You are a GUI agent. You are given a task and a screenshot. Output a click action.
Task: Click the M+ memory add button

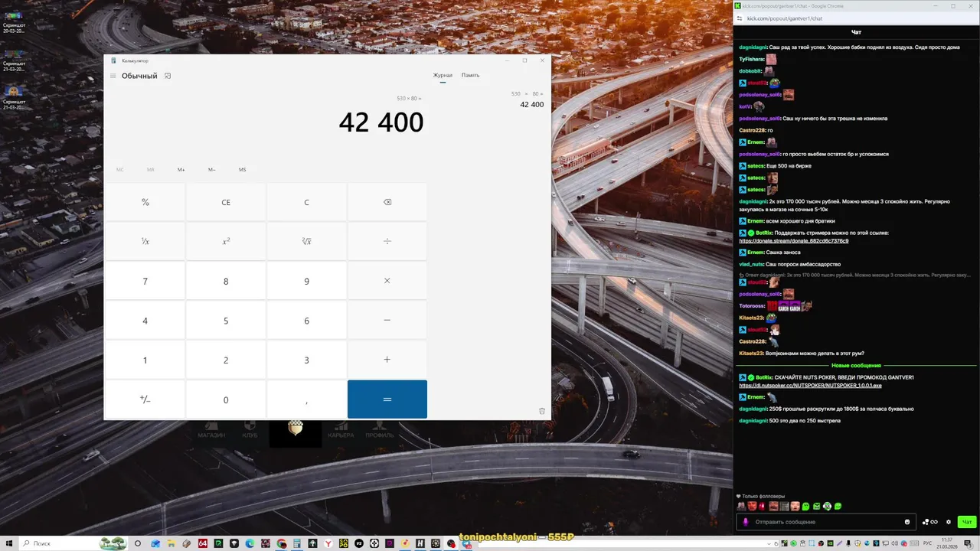[x=181, y=170]
